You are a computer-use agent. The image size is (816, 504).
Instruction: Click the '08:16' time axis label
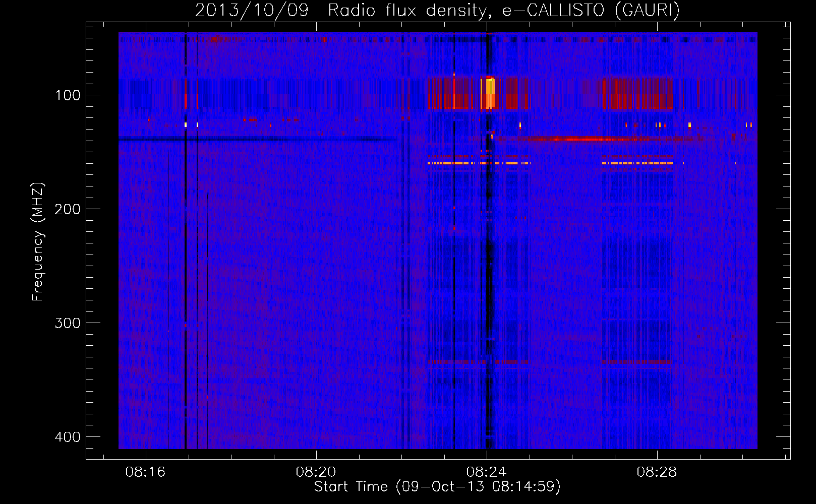pos(146,472)
